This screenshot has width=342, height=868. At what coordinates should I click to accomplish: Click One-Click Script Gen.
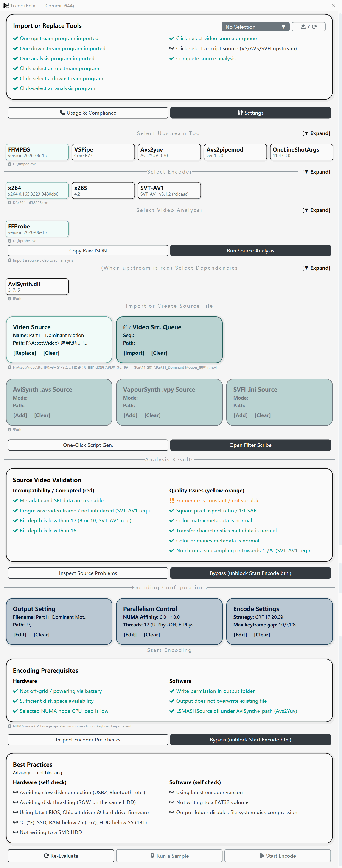point(88,445)
